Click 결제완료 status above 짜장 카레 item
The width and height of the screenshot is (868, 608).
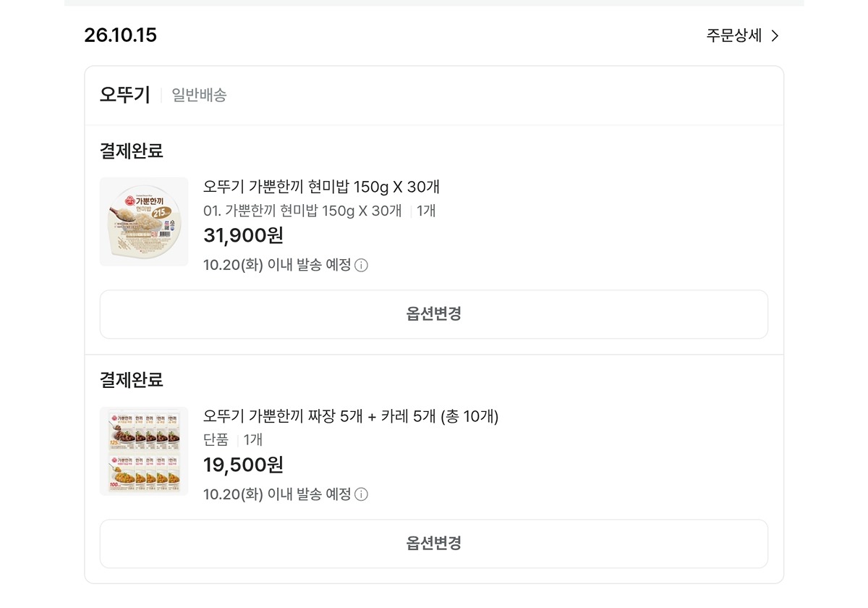coord(132,380)
